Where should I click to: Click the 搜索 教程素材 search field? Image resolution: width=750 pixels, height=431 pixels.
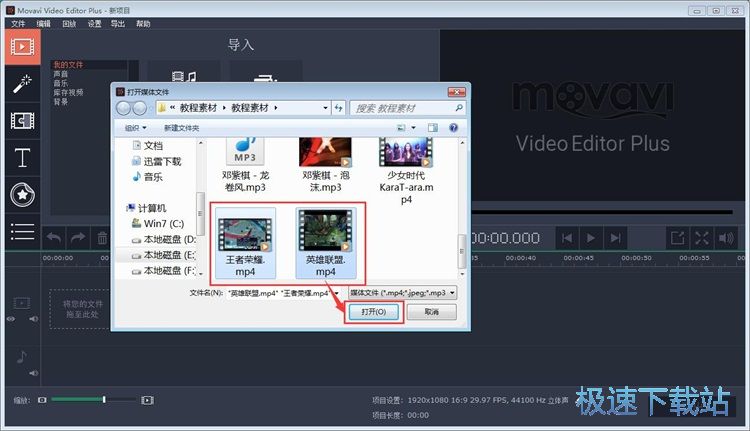407,108
